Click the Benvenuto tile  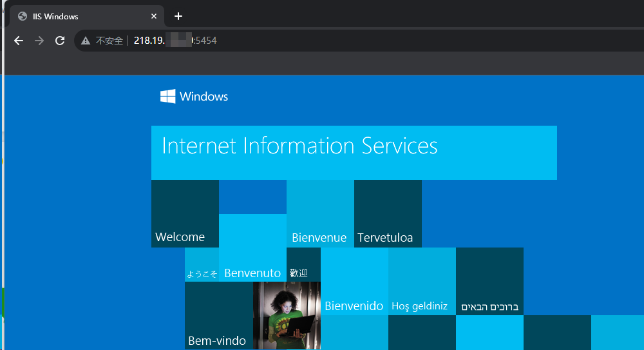click(252, 248)
